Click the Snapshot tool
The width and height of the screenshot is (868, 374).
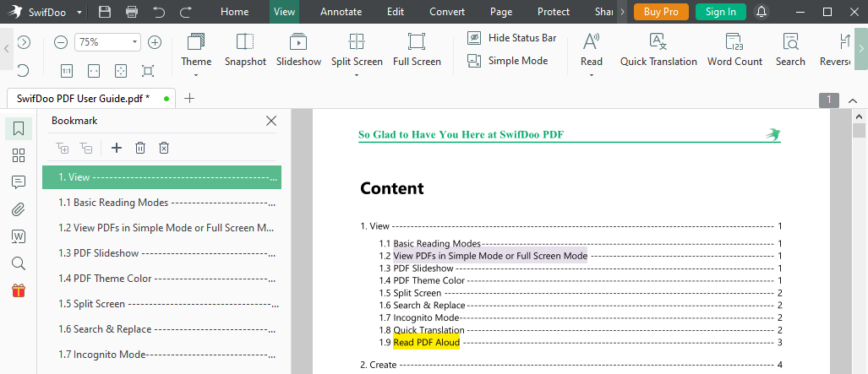tap(245, 50)
